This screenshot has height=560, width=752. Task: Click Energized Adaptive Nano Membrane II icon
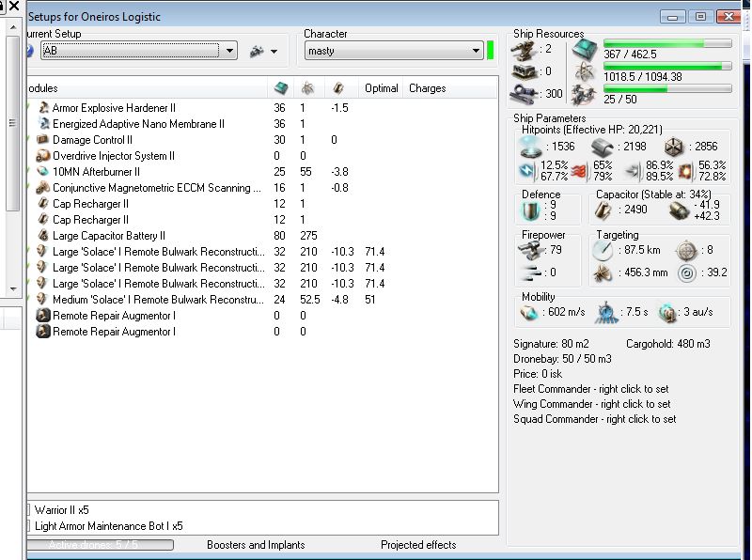pyautogui.click(x=43, y=123)
